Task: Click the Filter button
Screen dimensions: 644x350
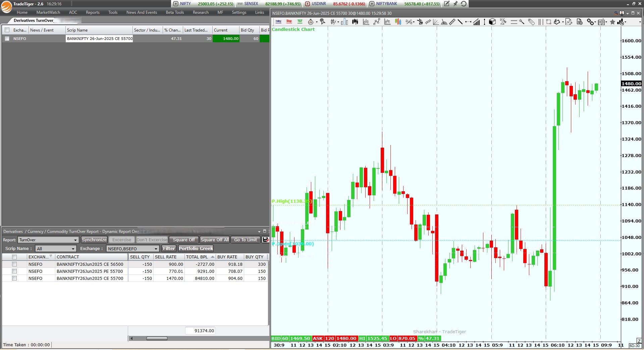Action: (x=169, y=249)
